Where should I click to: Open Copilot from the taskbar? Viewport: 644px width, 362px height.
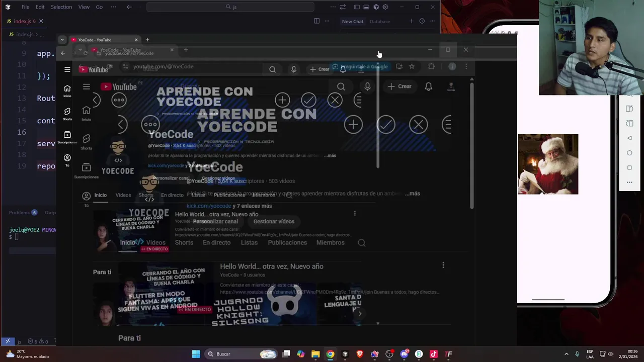coord(301,354)
